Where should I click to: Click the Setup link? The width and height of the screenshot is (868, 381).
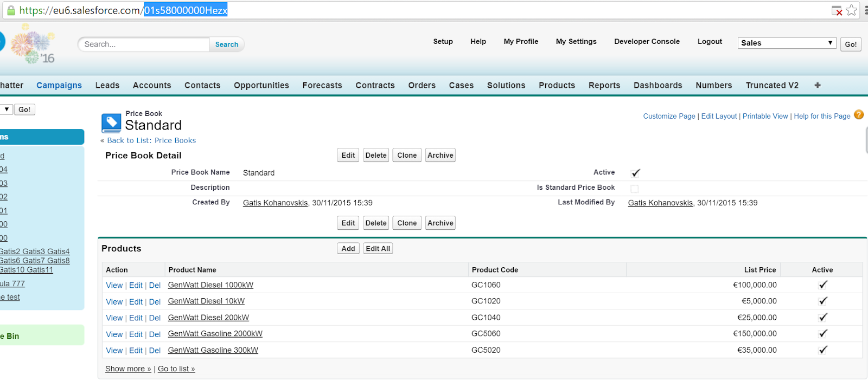[x=443, y=41]
